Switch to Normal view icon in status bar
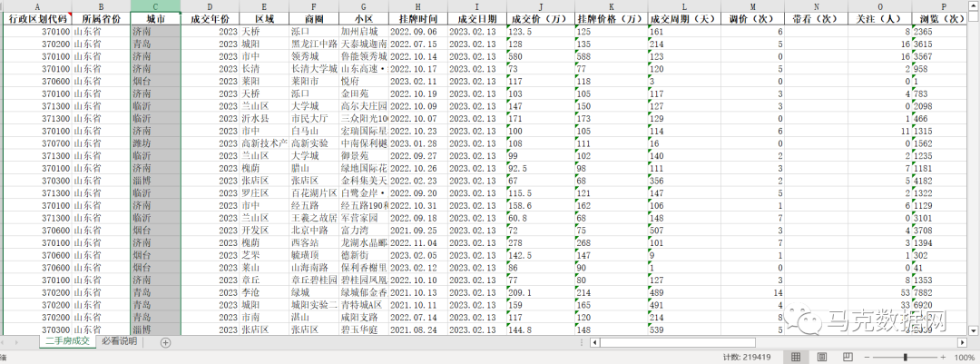The height and width of the screenshot is (364, 980). [x=796, y=357]
